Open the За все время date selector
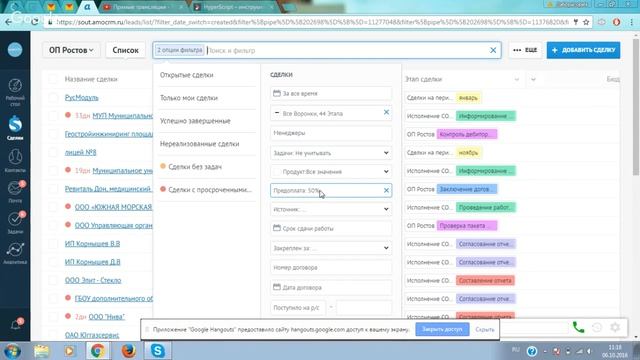The width and height of the screenshot is (640, 360). coord(331,93)
